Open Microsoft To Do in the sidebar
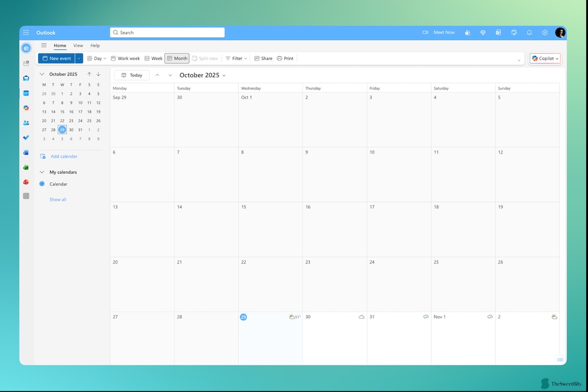The image size is (588, 392). coord(26,137)
